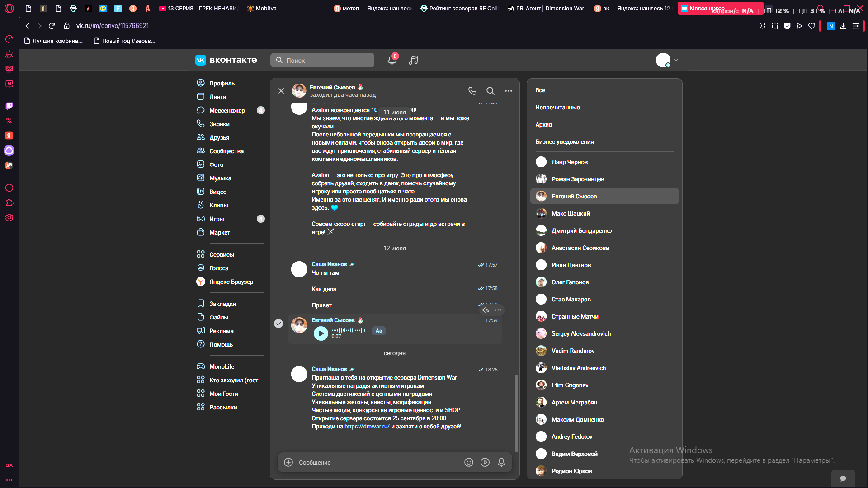Screen dimensions: 868x488
Task: Click the ВКонтакте logo
Action: [226, 60]
